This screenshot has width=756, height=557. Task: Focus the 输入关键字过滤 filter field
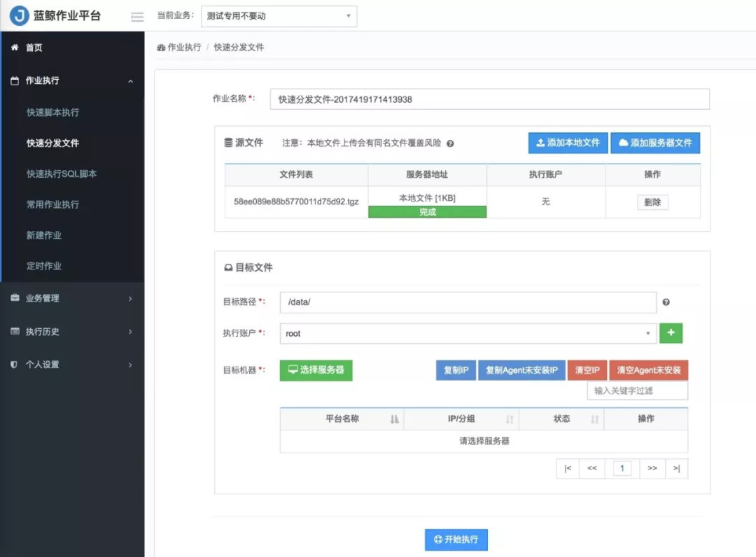point(638,390)
